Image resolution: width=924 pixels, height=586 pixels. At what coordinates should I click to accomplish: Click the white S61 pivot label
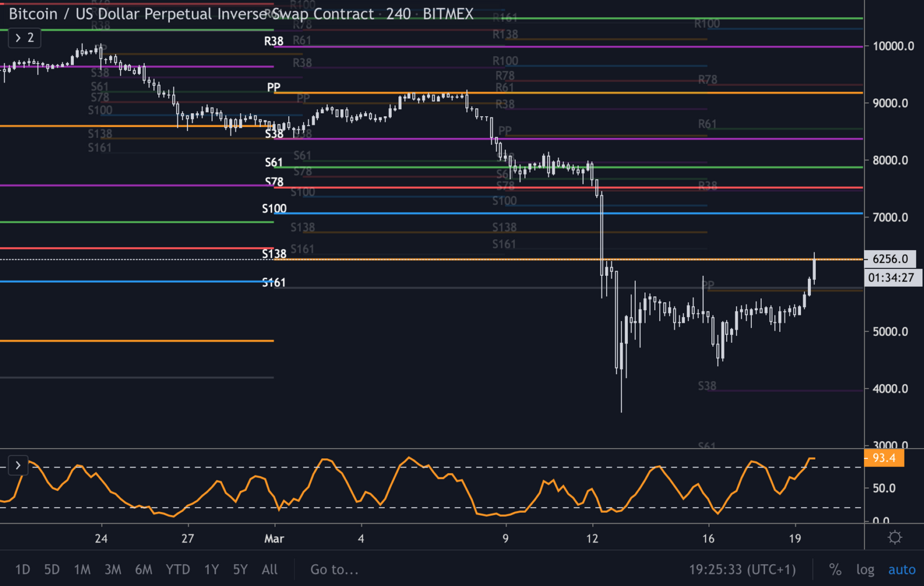coord(274,162)
